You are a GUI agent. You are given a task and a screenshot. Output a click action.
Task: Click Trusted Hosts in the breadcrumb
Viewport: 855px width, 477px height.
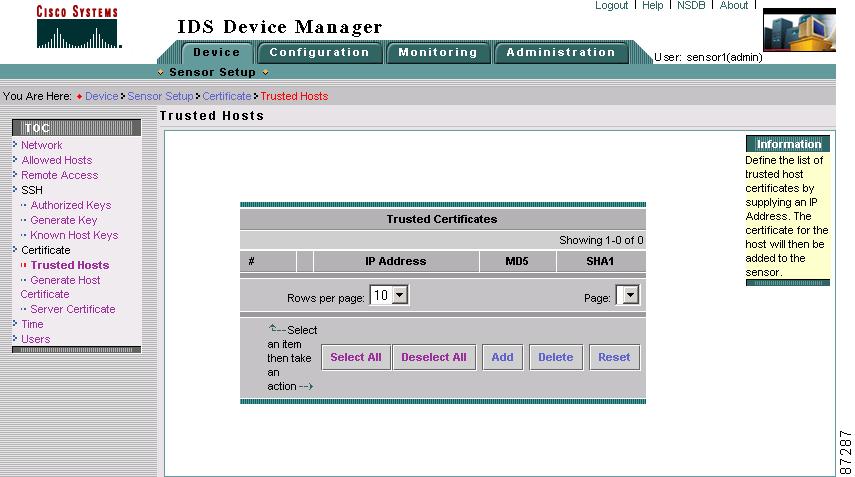[x=294, y=96]
